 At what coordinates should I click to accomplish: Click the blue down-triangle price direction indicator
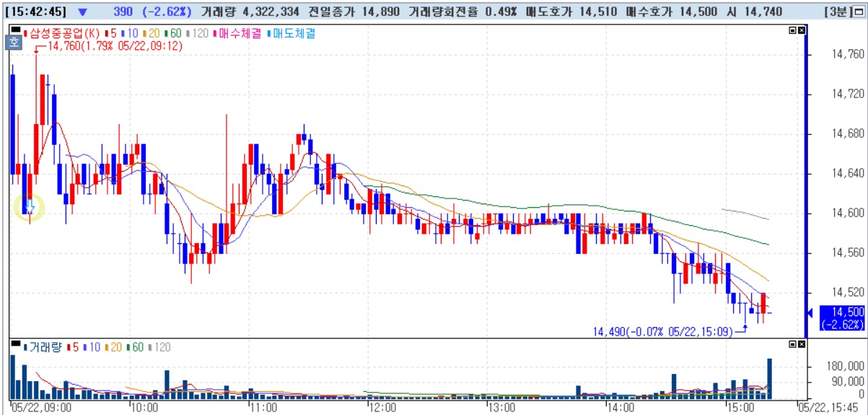click(82, 12)
